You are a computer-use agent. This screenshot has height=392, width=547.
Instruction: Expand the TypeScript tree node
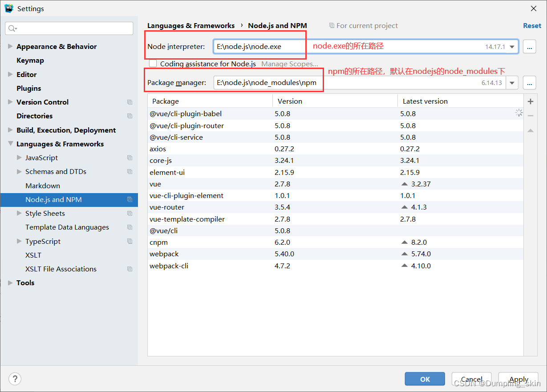tap(19, 241)
